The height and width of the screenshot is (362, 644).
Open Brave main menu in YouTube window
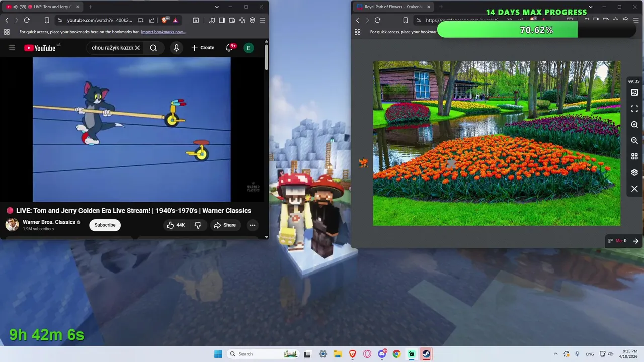click(x=262, y=20)
